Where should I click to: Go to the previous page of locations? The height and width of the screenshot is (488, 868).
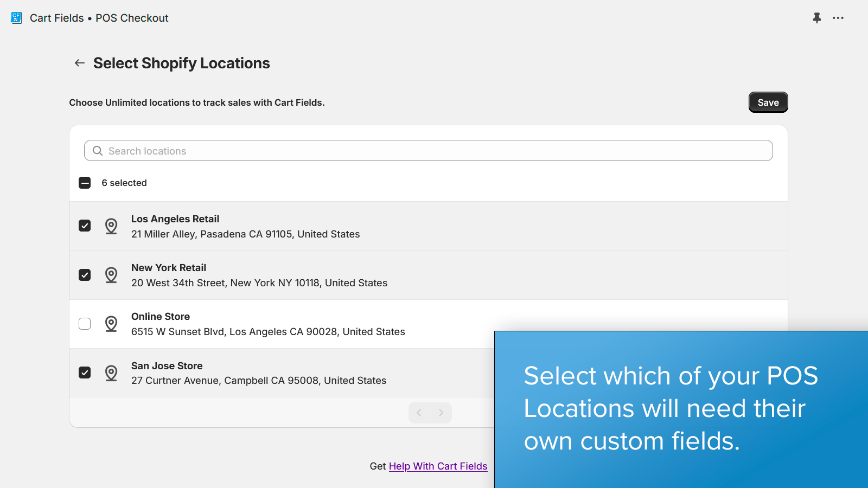[x=419, y=413]
